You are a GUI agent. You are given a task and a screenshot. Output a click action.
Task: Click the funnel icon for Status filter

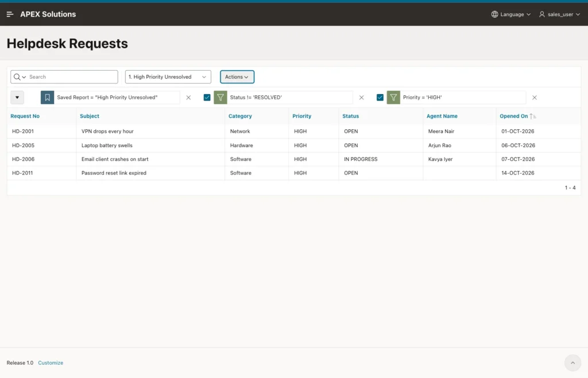tap(220, 98)
